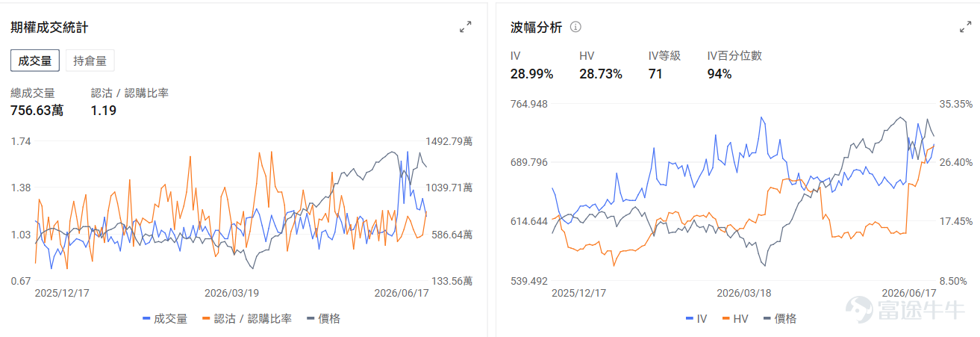Viewport: 980px width, 337px height.
Task: Toggle the 認沽 / 認購比率 legend series
Action: 246,318
